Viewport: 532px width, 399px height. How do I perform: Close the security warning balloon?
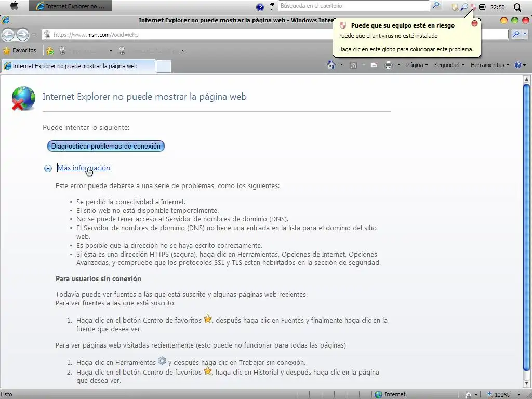(x=475, y=23)
